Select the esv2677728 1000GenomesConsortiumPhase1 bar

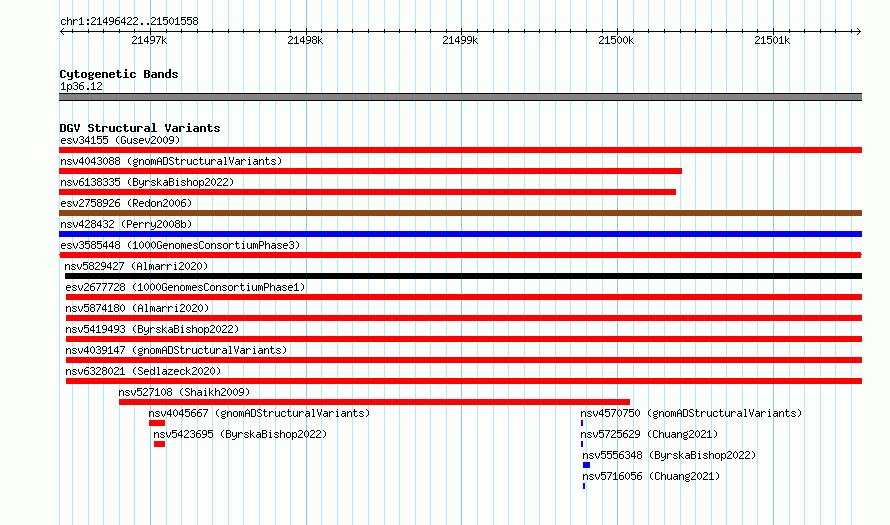(x=464, y=297)
